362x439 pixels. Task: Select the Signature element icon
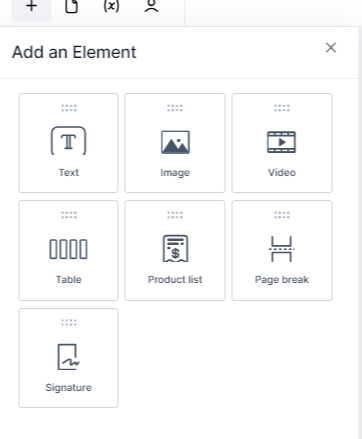(x=68, y=357)
